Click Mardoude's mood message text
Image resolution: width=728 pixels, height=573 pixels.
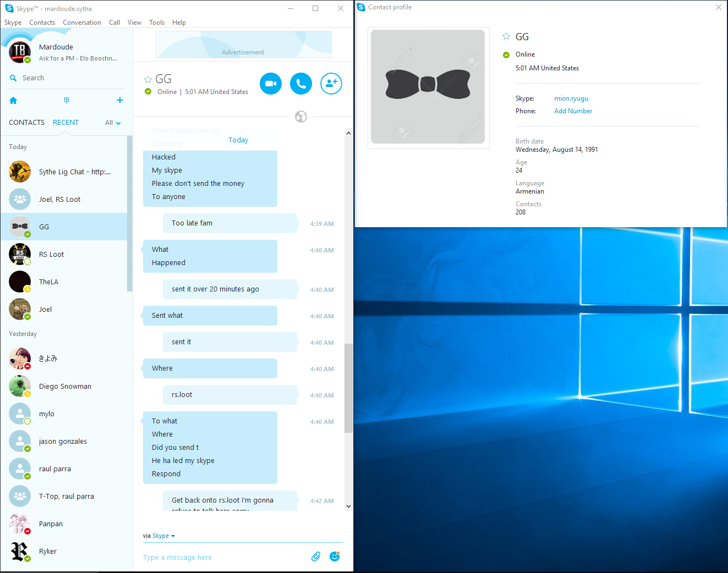pos(78,58)
